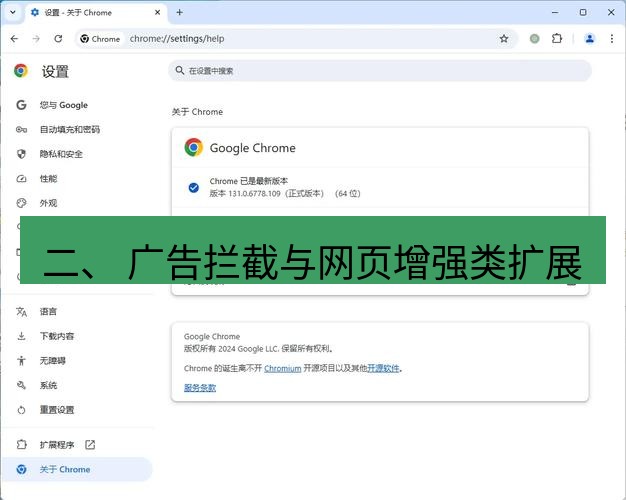Click the external-link icon beside 扩展程序
This screenshot has height=500, width=626.
click(x=90, y=444)
